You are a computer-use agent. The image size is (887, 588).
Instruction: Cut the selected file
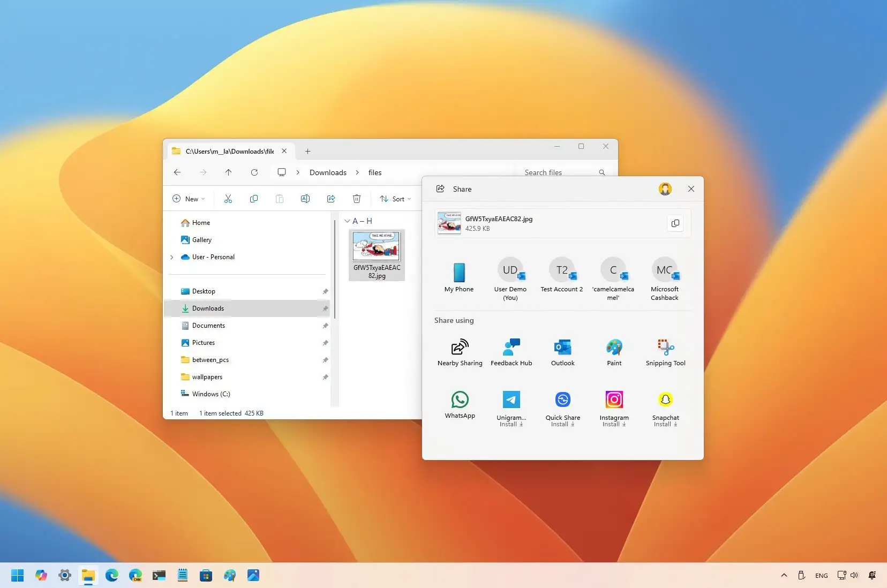point(228,199)
